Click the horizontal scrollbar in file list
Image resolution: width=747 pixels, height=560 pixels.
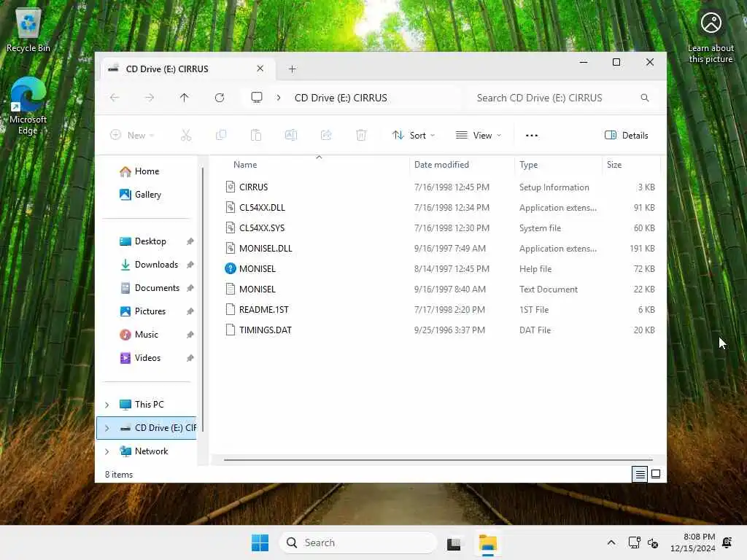[x=438, y=460]
